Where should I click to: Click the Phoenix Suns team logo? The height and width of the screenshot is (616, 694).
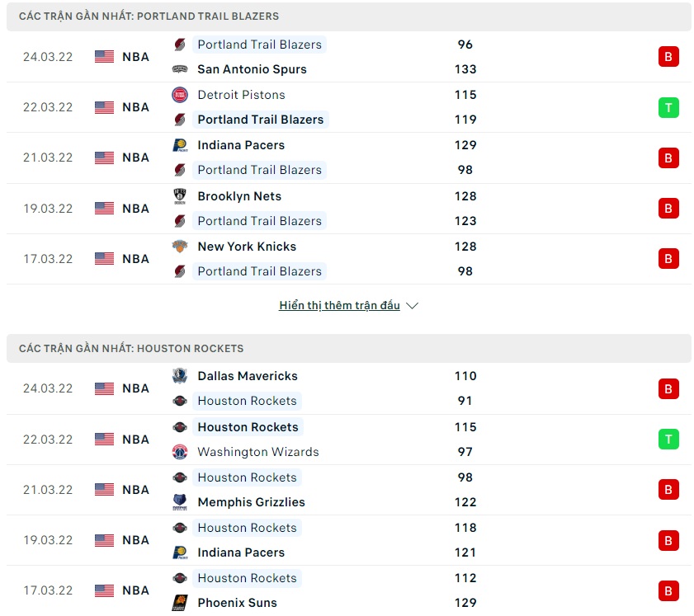point(180,603)
